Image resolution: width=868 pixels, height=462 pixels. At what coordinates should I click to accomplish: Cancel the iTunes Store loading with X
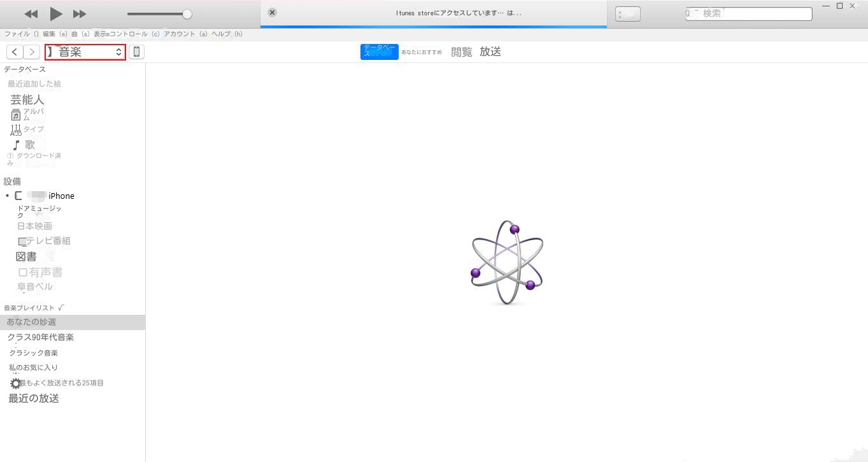[272, 13]
